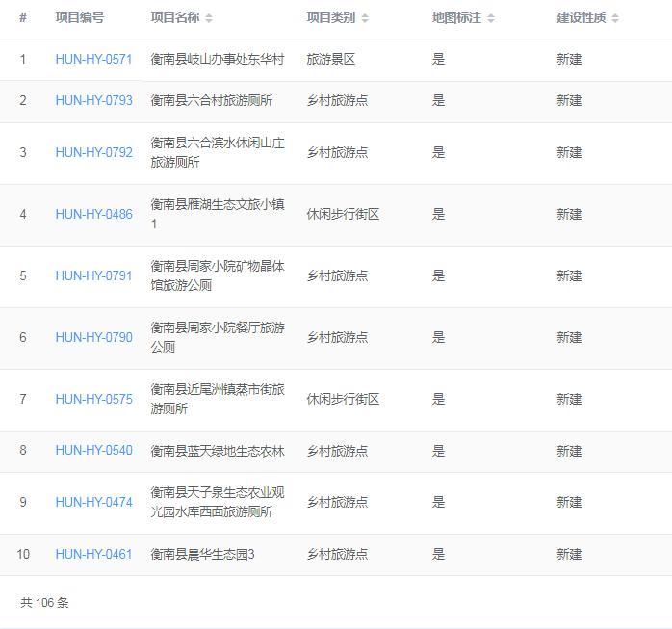View details for HUN-HY-0575
Screen dimensions: 672x629
93,399
